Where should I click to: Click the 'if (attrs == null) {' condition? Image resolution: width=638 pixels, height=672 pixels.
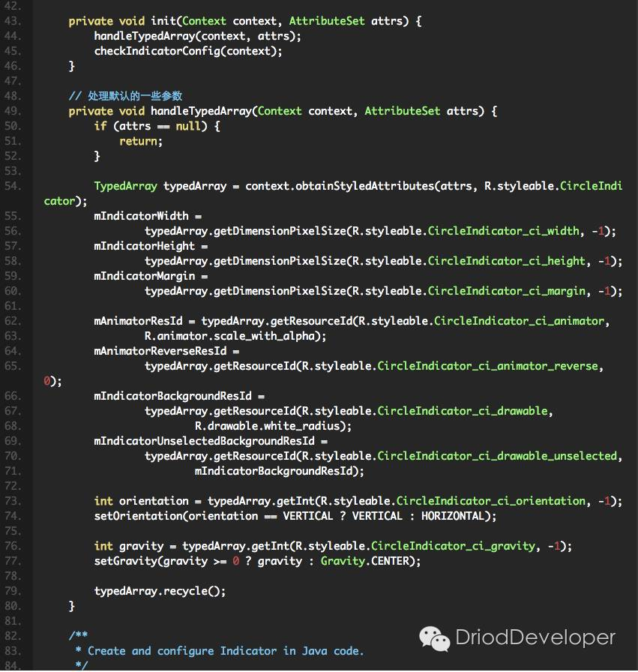(157, 126)
